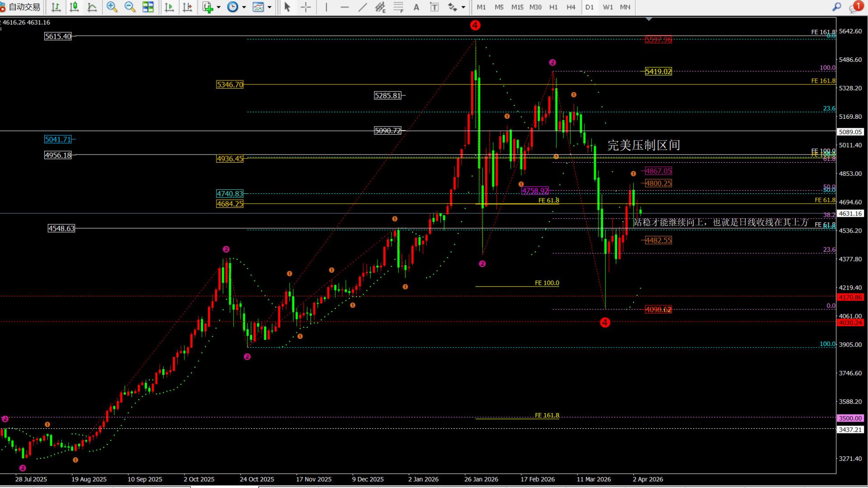The height and width of the screenshot is (488, 868).
Task: Toggle bar chart display mode
Action: [56, 7]
